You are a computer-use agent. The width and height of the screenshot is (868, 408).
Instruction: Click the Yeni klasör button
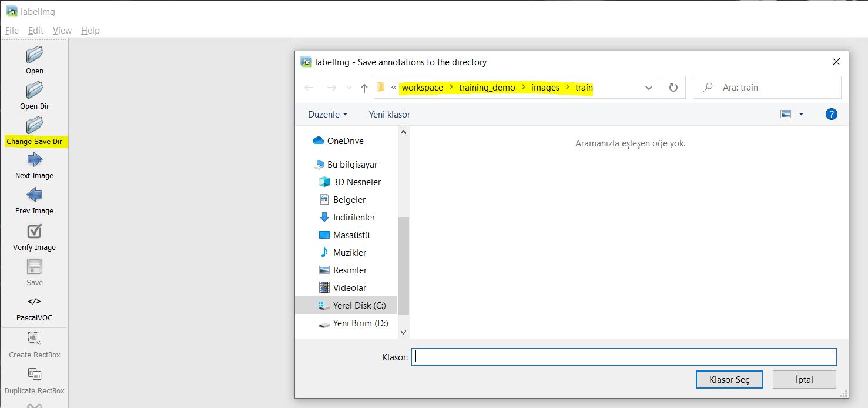pyautogui.click(x=390, y=114)
